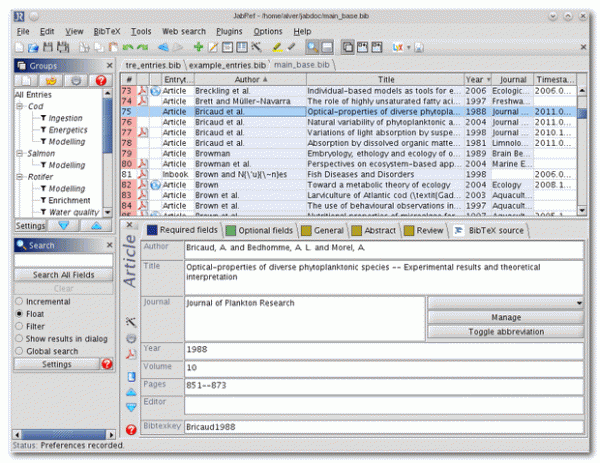Select the Incremental search mode

[x=20, y=299]
